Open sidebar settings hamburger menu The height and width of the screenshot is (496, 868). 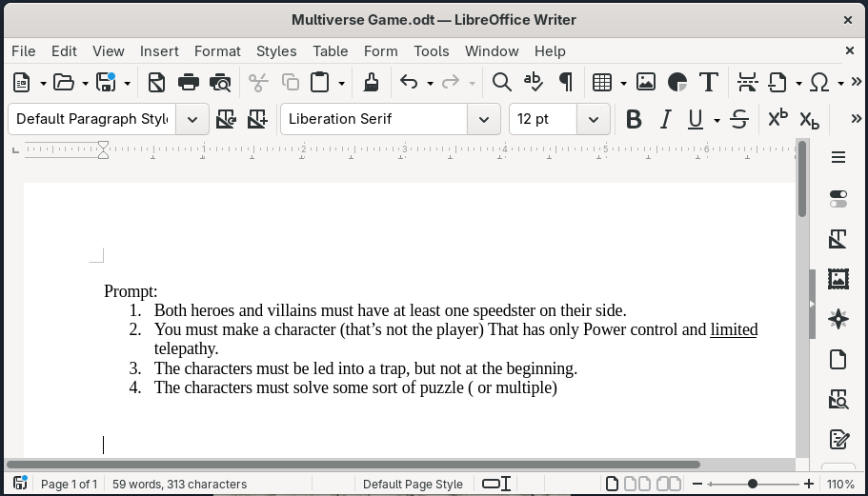pos(838,158)
